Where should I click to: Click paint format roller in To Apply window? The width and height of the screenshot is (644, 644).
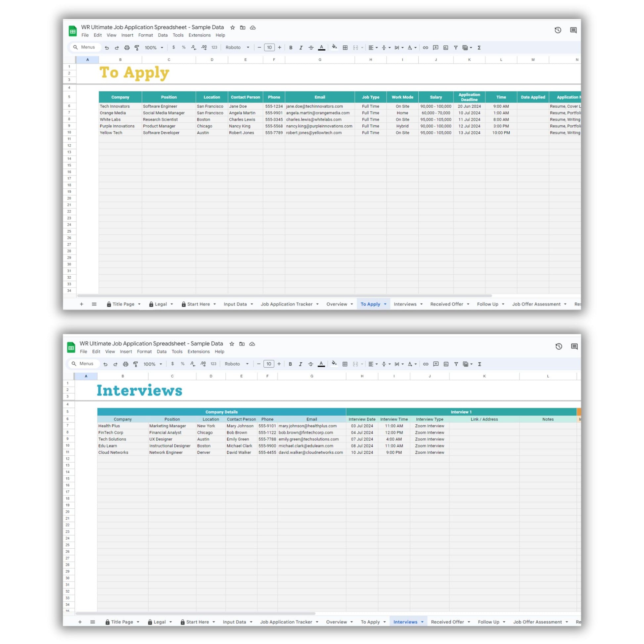[137, 48]
